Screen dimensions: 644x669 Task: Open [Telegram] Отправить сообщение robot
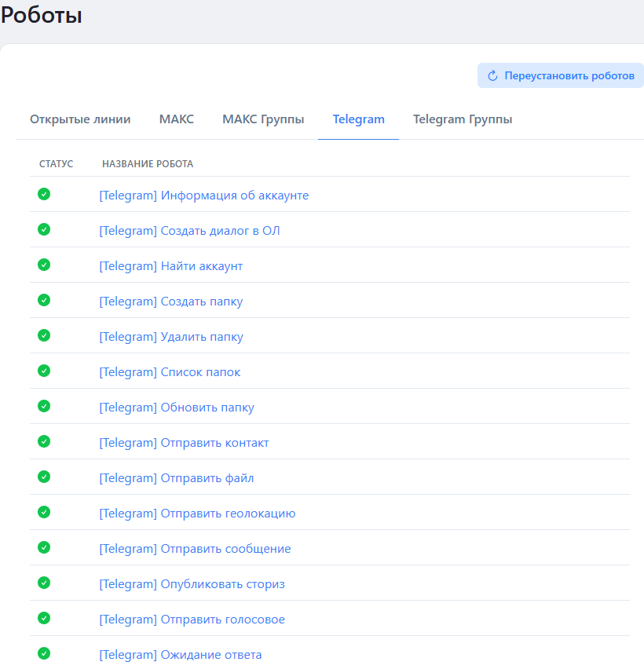click(195, 549)
